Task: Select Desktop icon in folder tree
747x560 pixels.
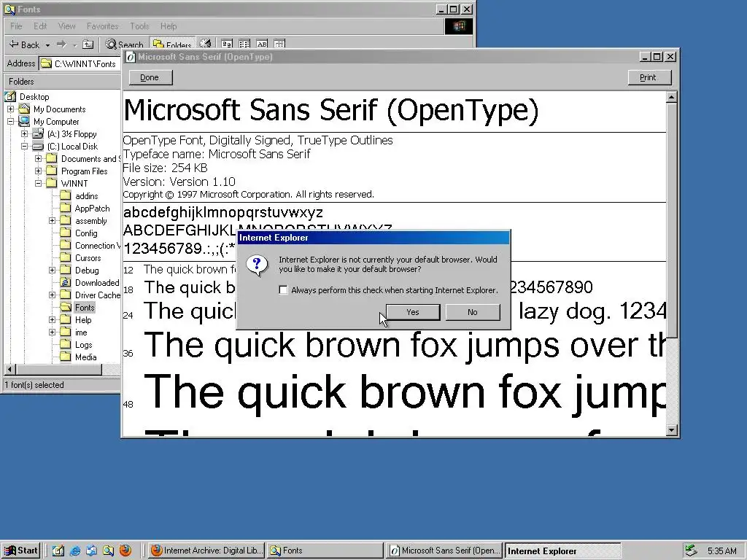Action: [x=10, y=97]
